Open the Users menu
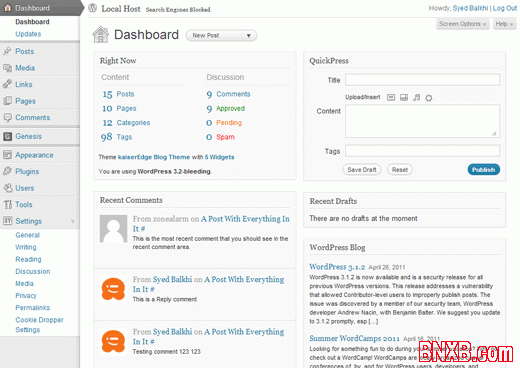 click(25, 188)
